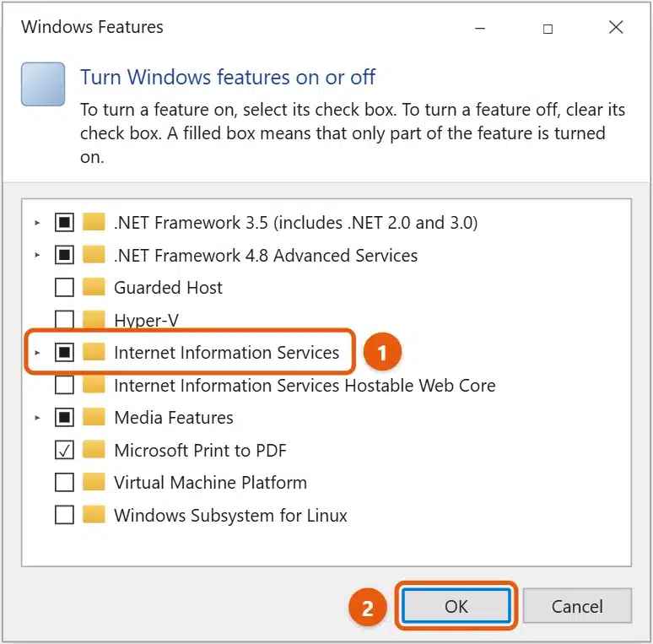Toggle the Media Features checkbox
Image resolution: width=653 pixels, height=644 pixels.
[x=64, y=418]
